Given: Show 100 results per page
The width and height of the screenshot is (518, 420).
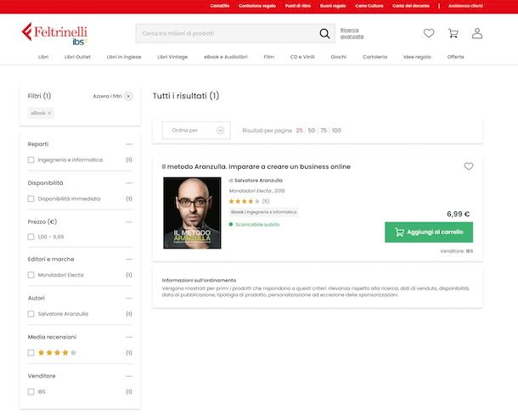Looking at the screenshot, I should [336, 131].
